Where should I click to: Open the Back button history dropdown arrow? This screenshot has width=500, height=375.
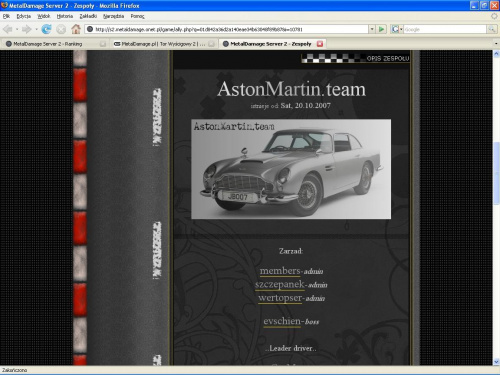pos(17,29)
